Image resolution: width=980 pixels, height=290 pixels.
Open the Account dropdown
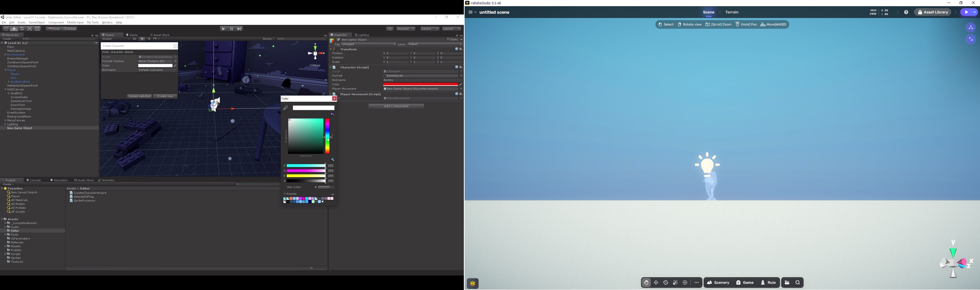(x=406, y=29)
